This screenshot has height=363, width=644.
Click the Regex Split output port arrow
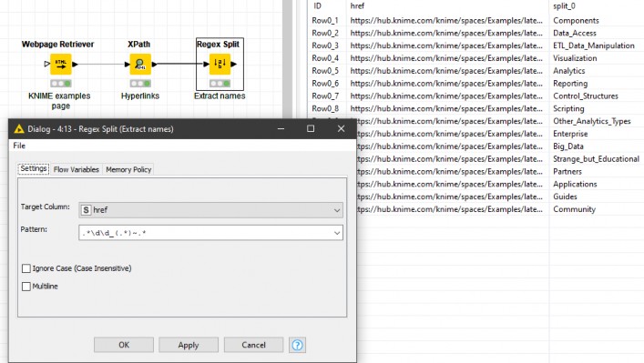coord(234,64)
